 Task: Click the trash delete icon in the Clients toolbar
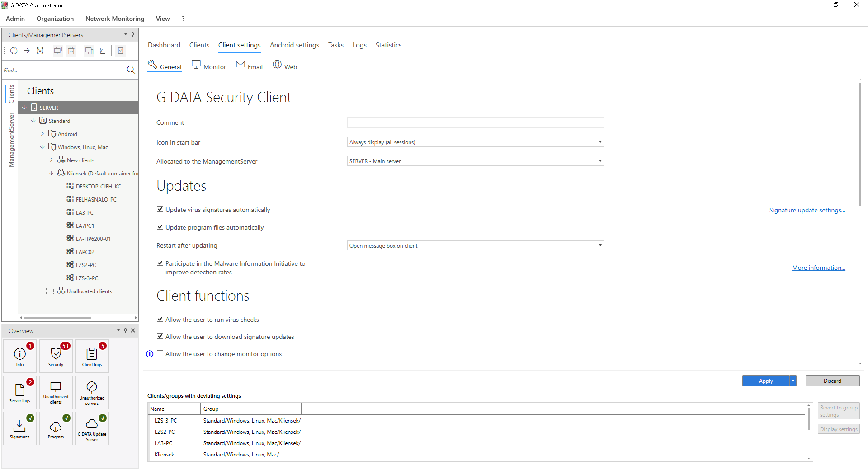coord(71,51)
